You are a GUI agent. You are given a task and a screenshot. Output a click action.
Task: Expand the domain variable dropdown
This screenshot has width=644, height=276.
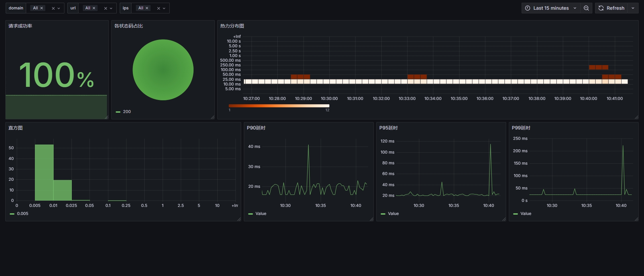[59, 8]
